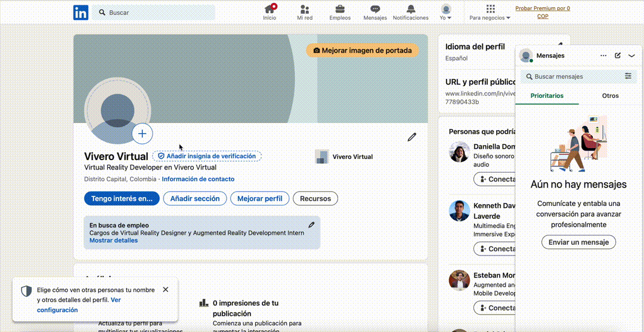
Task: Open the Recursos button
Action: coord(315,198)
